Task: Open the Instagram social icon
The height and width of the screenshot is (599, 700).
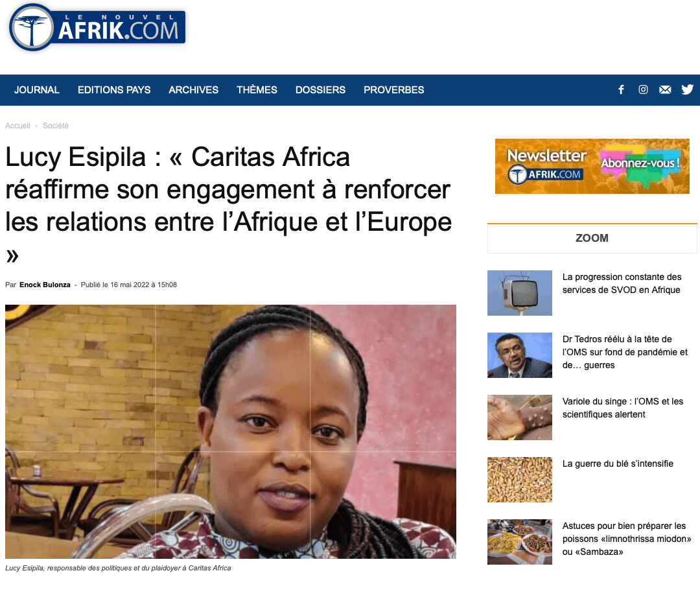Action: pos(643,89)
